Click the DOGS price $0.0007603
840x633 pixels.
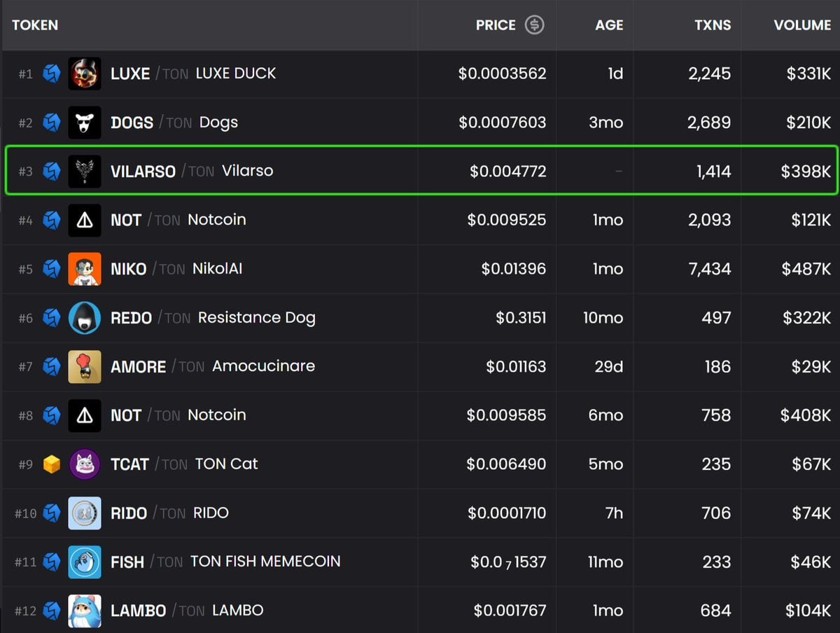tap(502, 123)
